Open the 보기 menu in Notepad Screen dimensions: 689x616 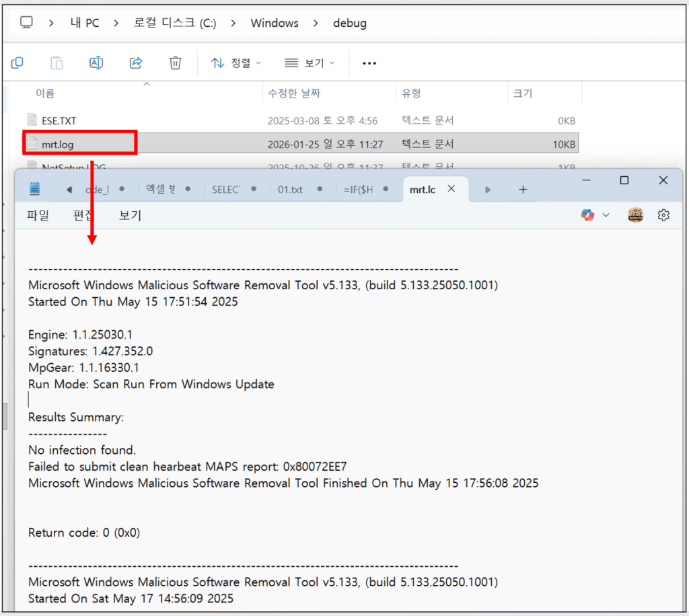pos(130,215)
